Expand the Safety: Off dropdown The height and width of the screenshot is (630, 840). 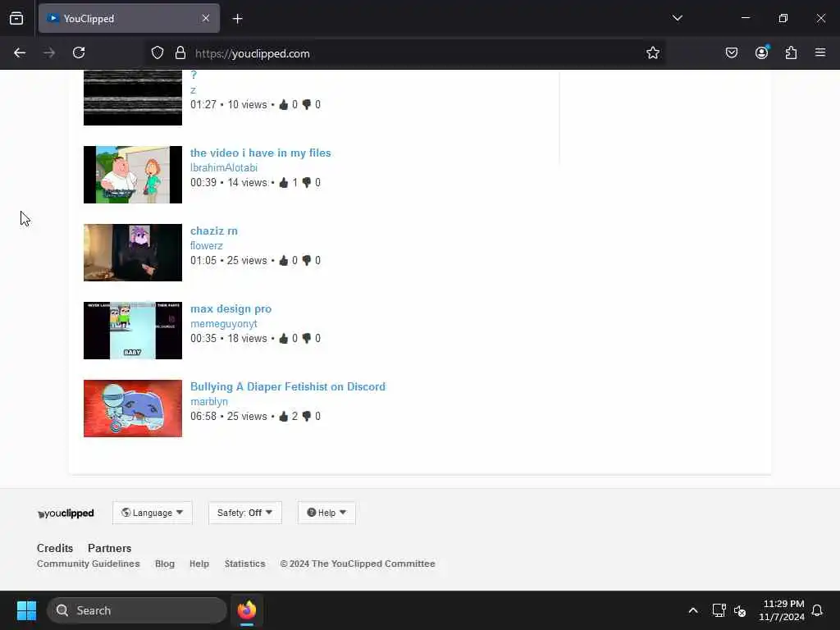244,513
